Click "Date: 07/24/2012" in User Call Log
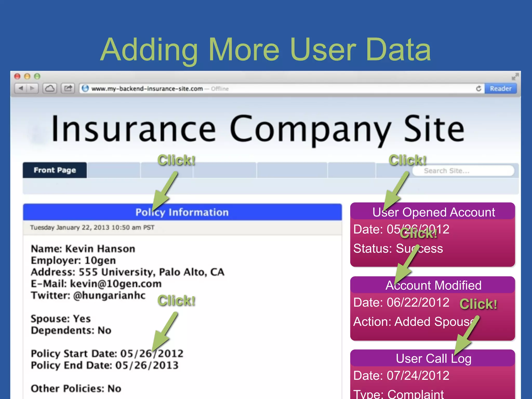The height and width of the screenshot is (399, 532). click(x=401, y=376)
